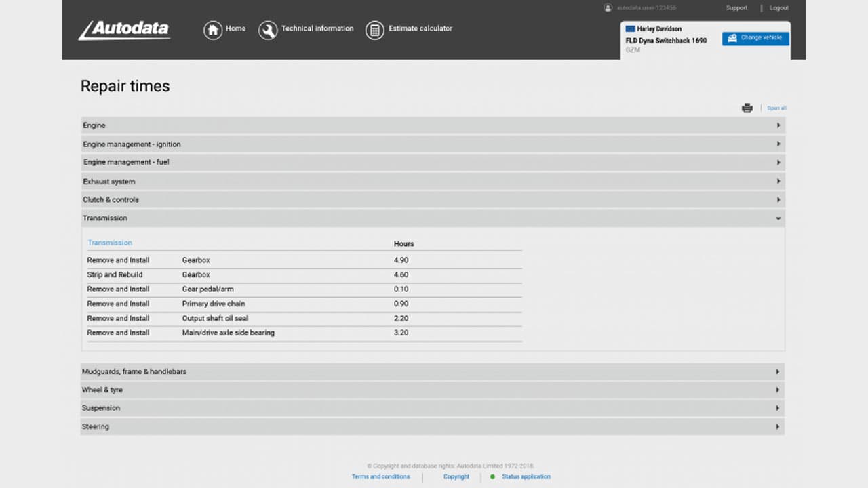868x488 pixels.
Task: Print the repair times using the printer icon
Action: (747, 107)
